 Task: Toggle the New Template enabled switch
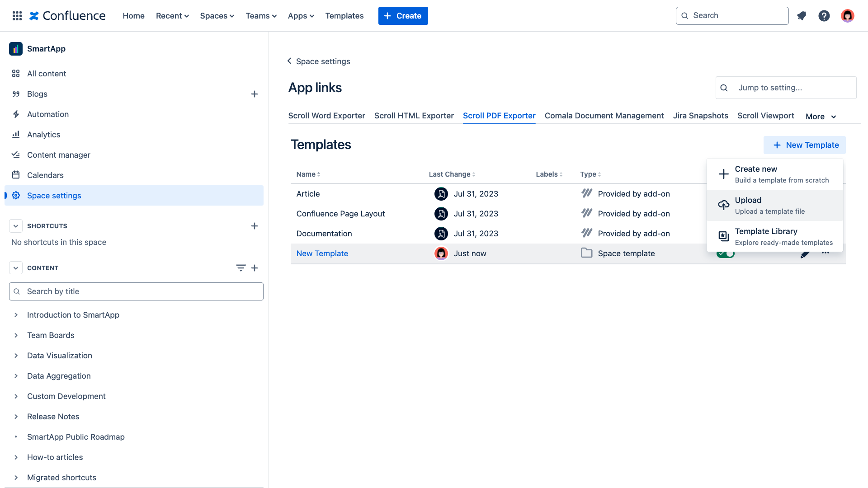[726, 254]
